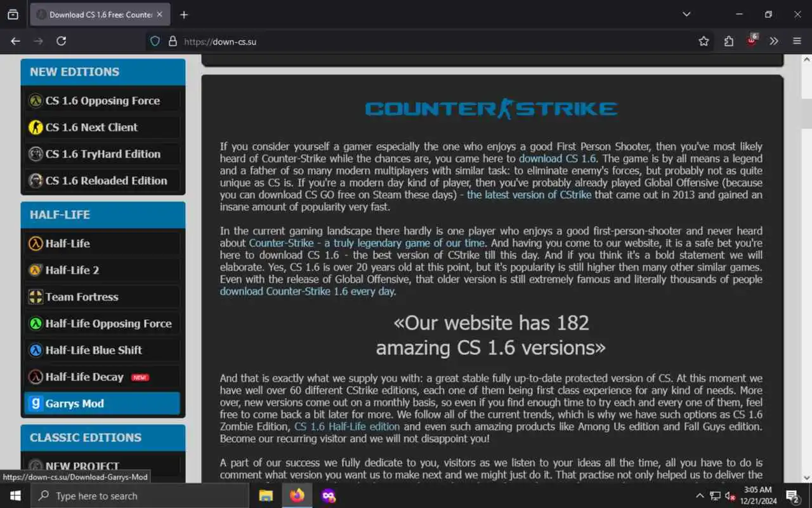Follow the 'download CS 1.6' text link
The width and height of the screenshot is (812, 508).
tap(558, 158)
